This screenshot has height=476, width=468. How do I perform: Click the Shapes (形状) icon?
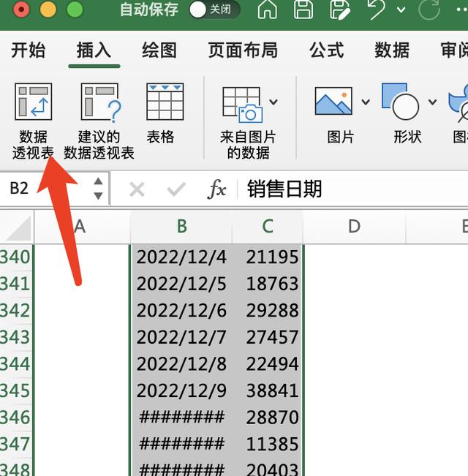(x=400, y=102)
